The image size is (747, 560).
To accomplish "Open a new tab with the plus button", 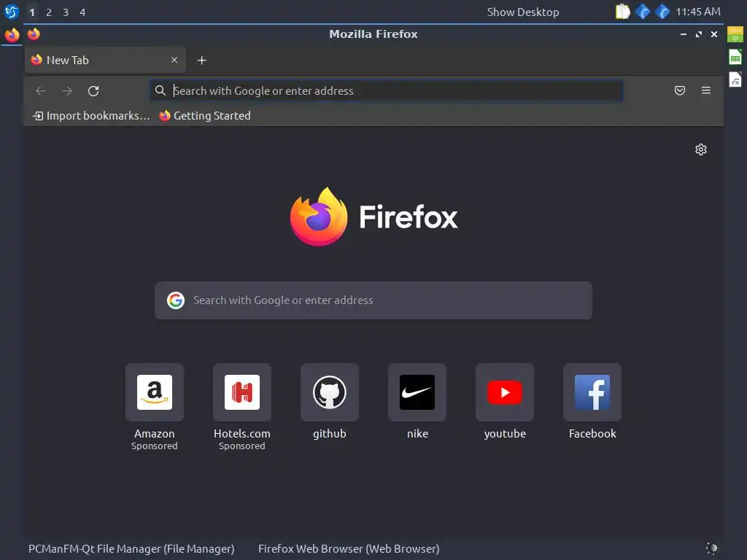I will click(201, 60).
